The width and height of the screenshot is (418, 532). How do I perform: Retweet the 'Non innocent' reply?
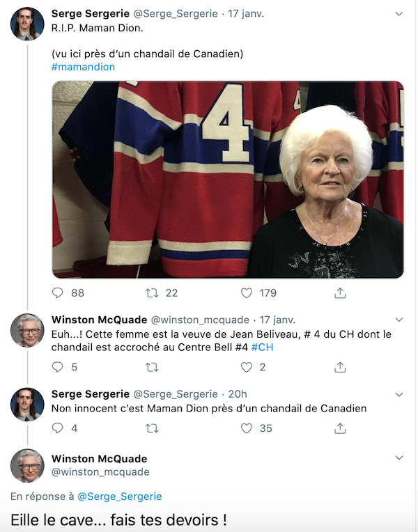pos(152,428)
